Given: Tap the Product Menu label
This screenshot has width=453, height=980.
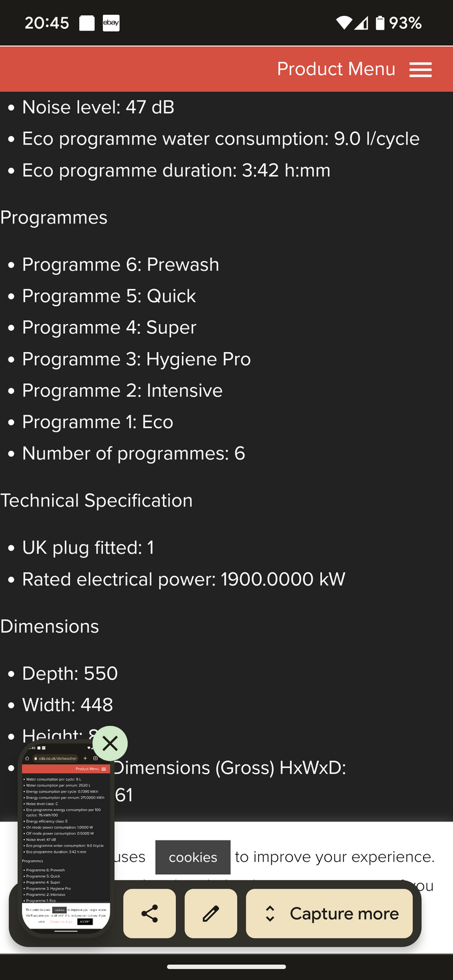Looking at the screenshot, I should (336, 69).
